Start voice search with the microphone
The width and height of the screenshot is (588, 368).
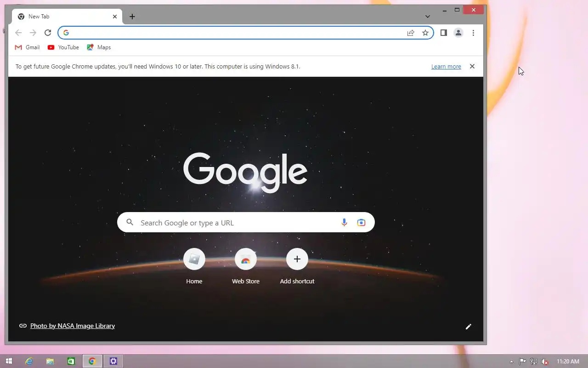coord(344,223)
